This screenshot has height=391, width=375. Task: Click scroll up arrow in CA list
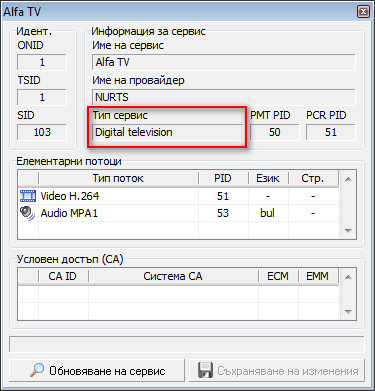348,277
